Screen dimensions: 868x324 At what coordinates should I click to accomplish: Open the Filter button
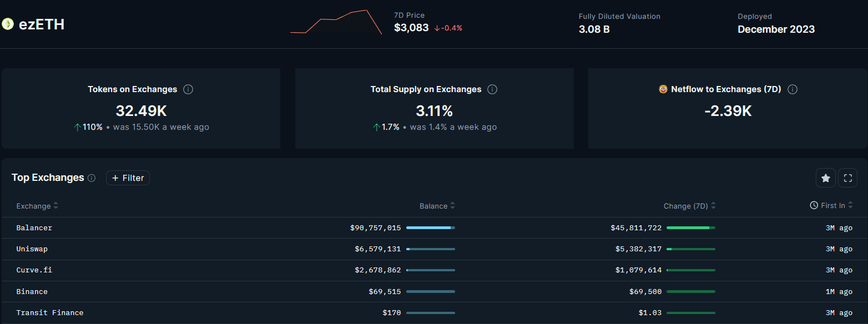(128, 178)
